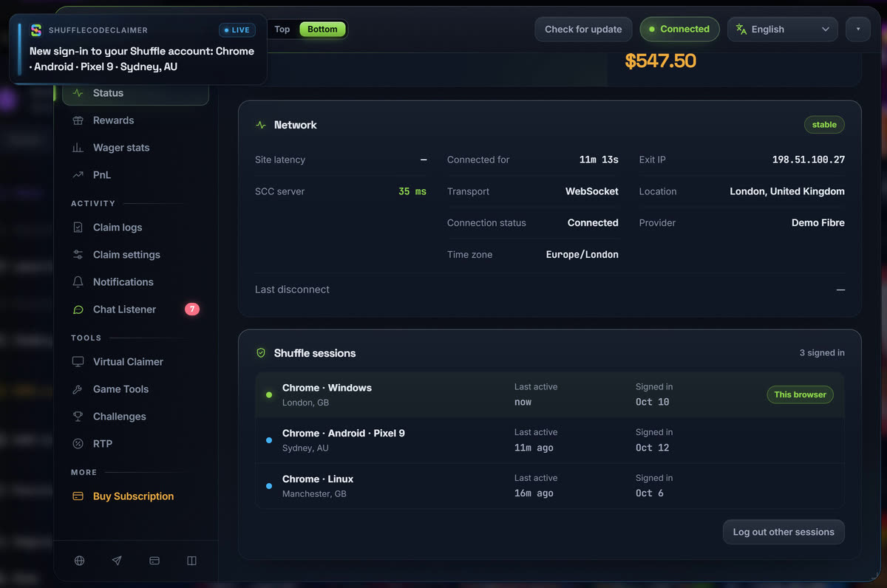Click the Rewards gift icon
Viewport: 887px width, 588px height.
coord(78,120)
